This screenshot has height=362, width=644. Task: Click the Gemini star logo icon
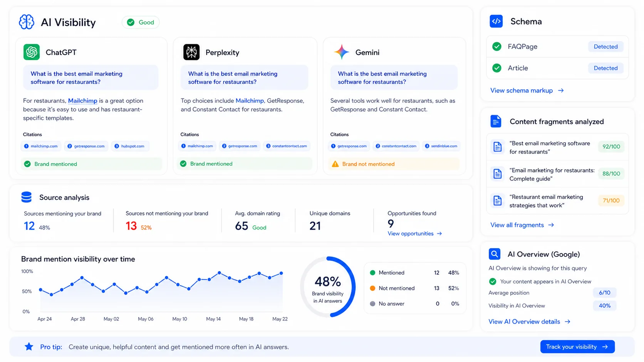(x=341, y=52)
